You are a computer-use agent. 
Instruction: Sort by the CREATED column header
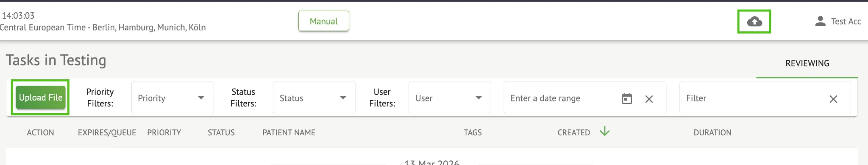pyautogui.click(x=573, y=132)
